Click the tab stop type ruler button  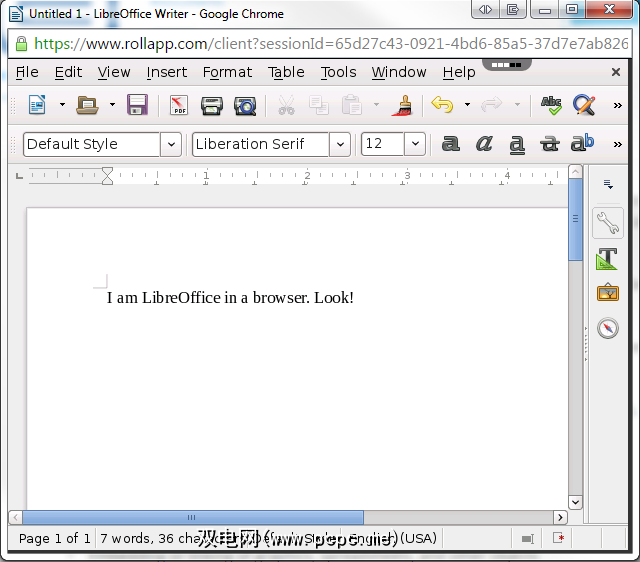19,176
